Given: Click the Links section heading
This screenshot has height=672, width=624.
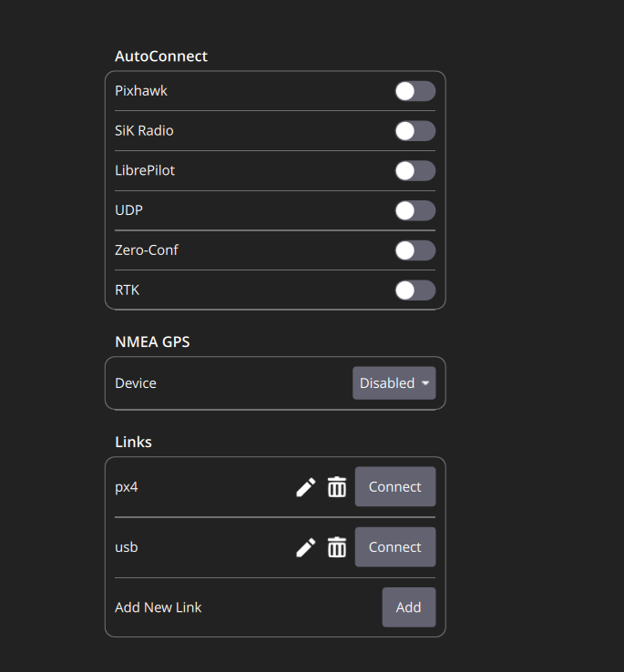Looking at the screenshot, I should [x=133, y=442].
